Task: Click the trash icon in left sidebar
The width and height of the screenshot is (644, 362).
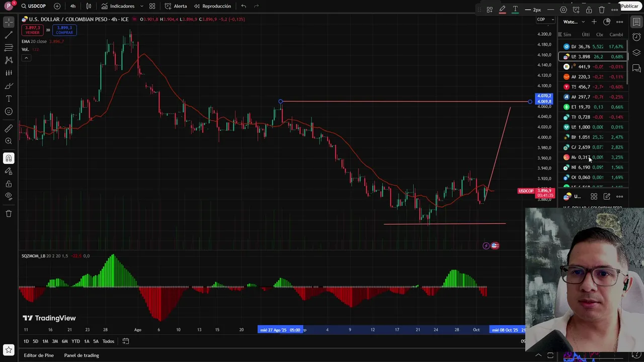Action: [9, 214]
